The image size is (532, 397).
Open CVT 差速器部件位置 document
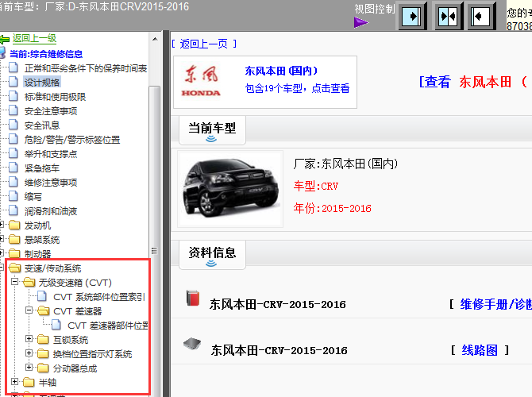click(x=108, y=326)
